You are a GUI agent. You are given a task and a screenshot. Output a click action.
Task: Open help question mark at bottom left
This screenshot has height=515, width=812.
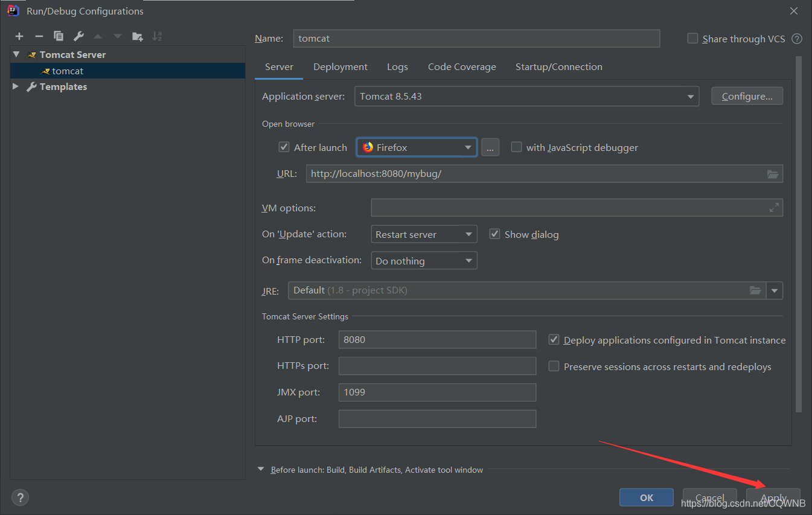coord(20,497)
